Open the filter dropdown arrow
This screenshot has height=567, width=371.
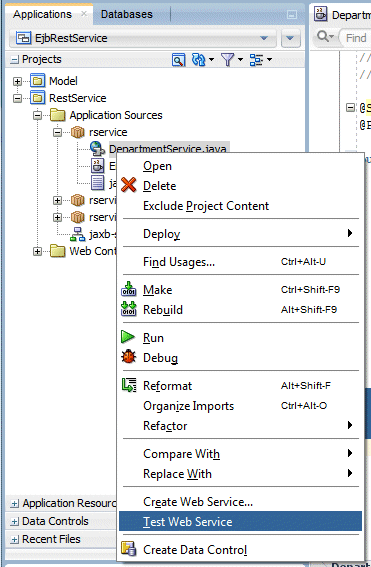tap(240, 60)
